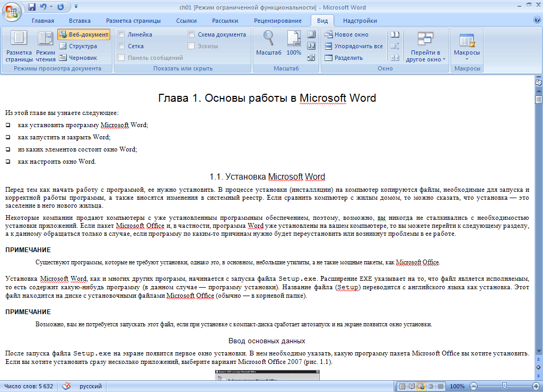543x392 pixels.
Task: Click the One Page zoom icon
Action: pyautogui.click(x=311, y=34)
